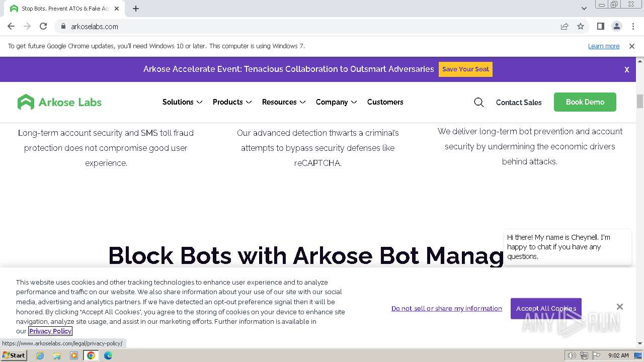Screen dimensions: 644x362
Task: Bookmark this page with the star icon
Action: [581, 27]
